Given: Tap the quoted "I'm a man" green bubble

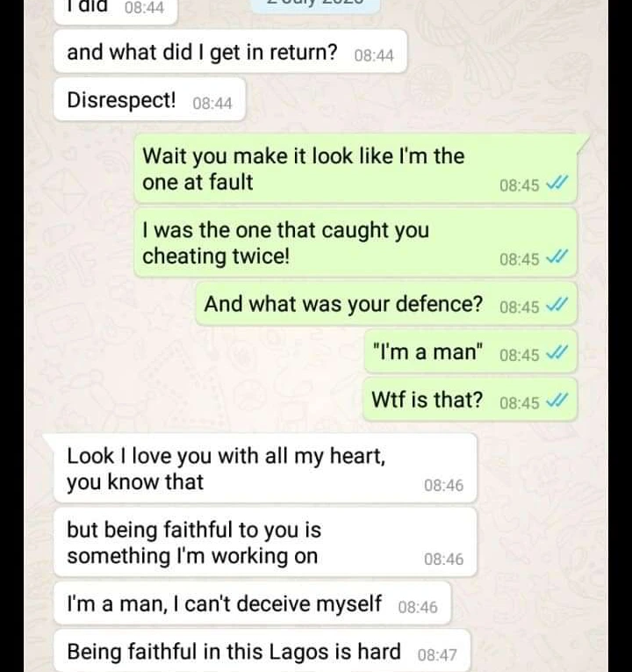Looking at the screenshot, I should point(470,352).
